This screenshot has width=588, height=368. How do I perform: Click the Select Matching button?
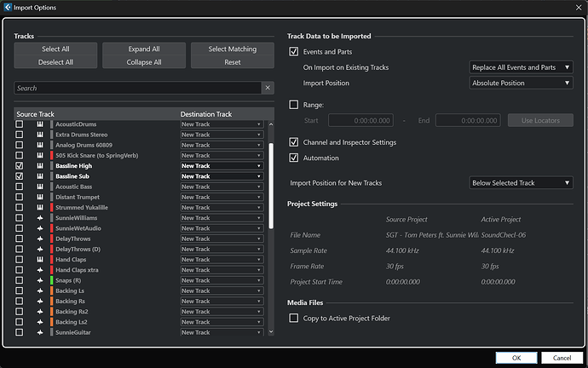coord(233,49)
